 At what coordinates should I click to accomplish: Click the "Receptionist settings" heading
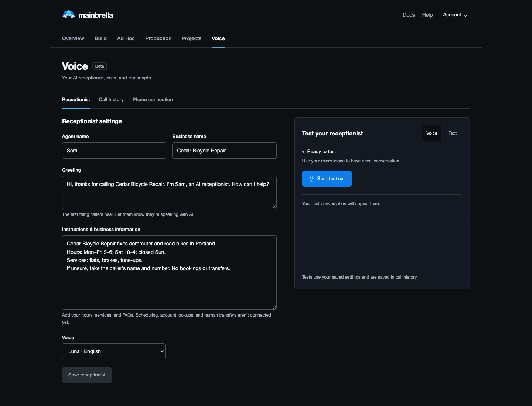pyautogui.click(x=92, y=121)
